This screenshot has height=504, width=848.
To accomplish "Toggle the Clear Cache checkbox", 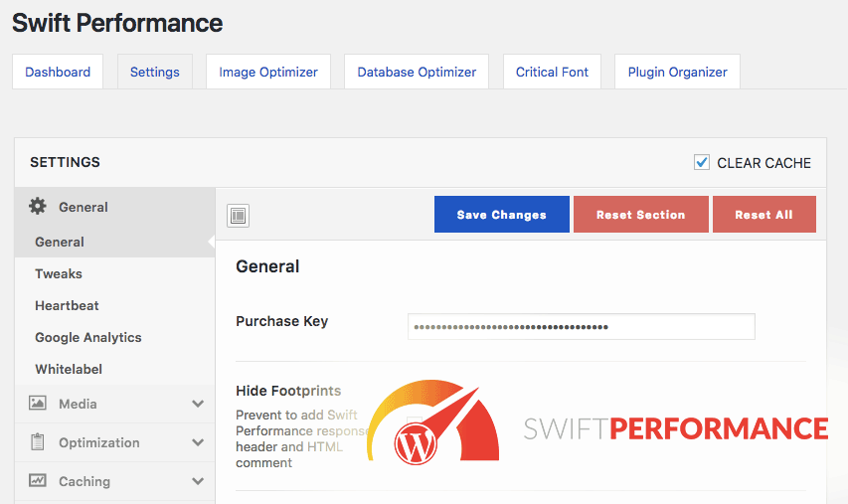I will tap(702, 162).
